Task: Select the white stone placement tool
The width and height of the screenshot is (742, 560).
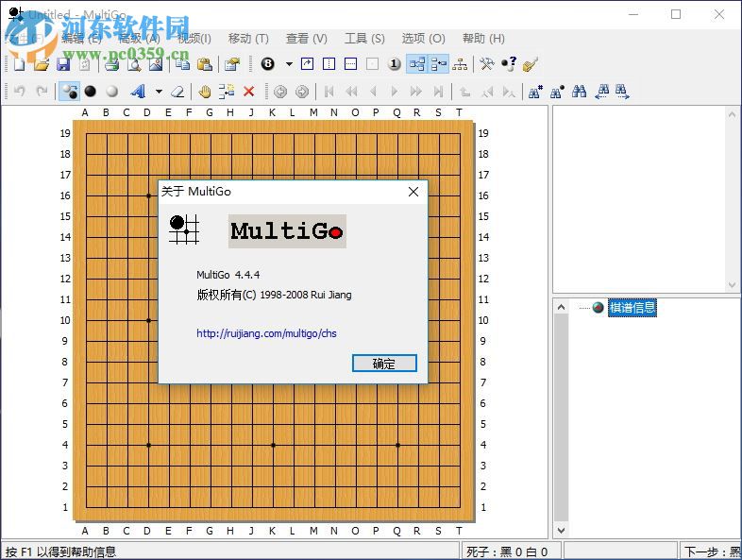Action: [112, 91]
